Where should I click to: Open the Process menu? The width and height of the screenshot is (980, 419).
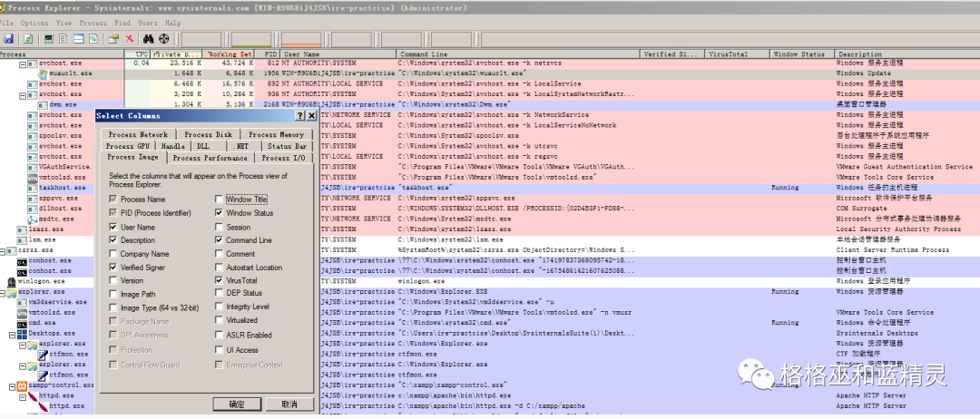click(93, 23)
